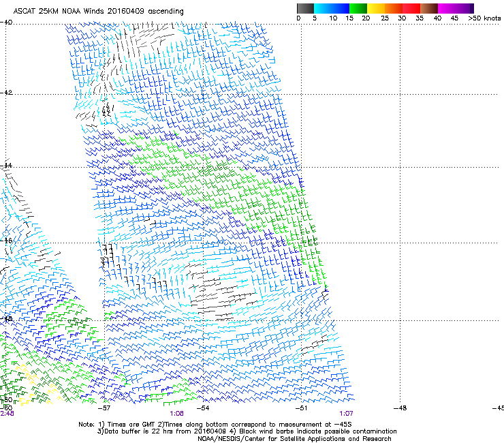Click the chart title 'ASCAT 25KM NOAA Winds 20160409 ascending'

[98, 12]
